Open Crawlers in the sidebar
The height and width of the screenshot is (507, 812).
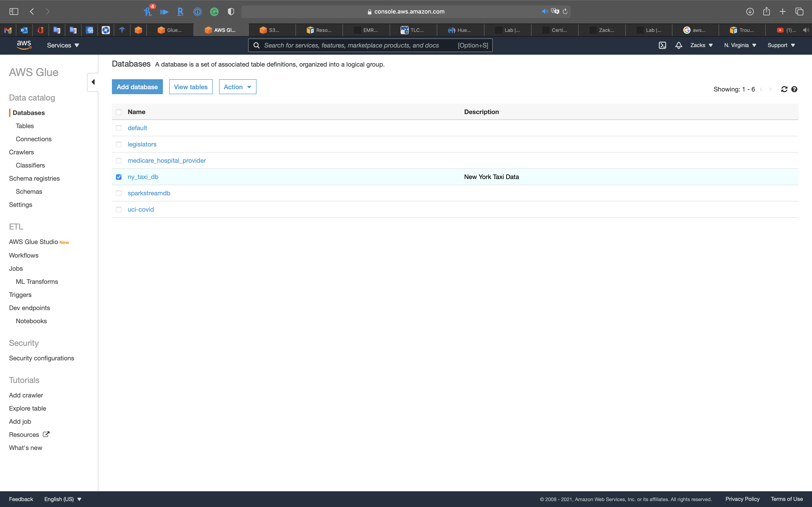pyautogui.click(x=22, y=152)
